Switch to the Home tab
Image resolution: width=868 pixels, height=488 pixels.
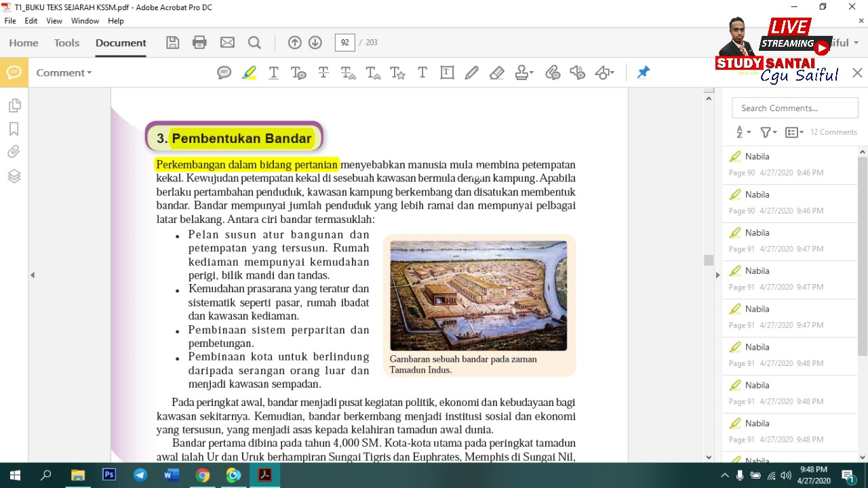point(24,43)
